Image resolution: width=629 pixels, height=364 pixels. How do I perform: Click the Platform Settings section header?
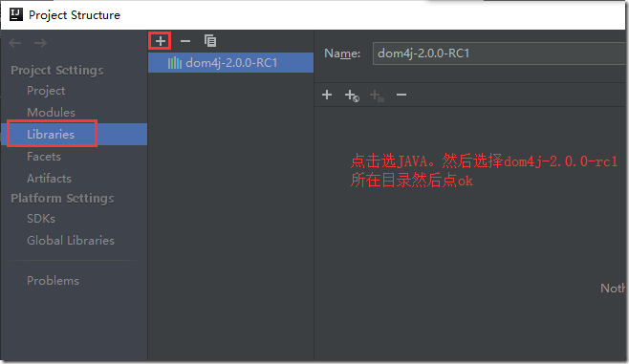tap(62, 198)
